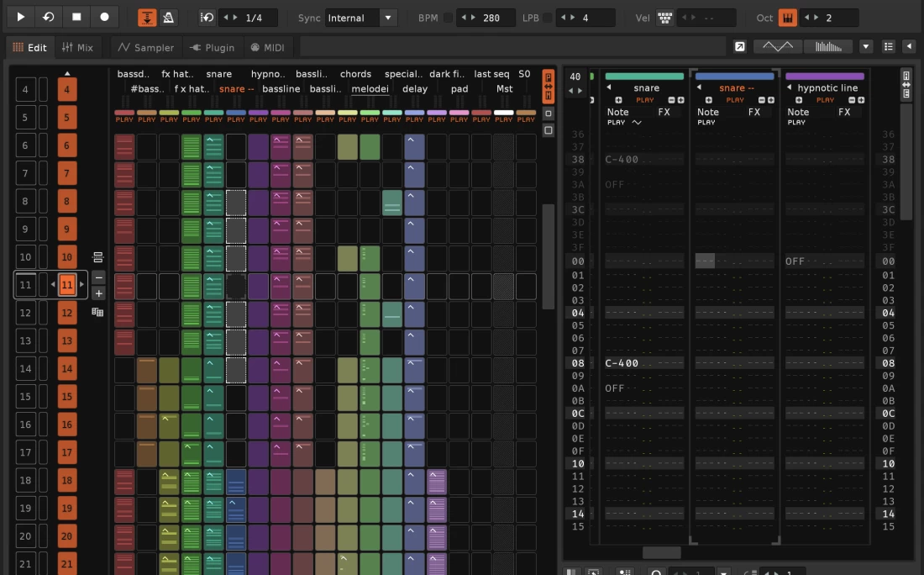Mute the hypnotic line track PLAY toggle

click(825, 100)
